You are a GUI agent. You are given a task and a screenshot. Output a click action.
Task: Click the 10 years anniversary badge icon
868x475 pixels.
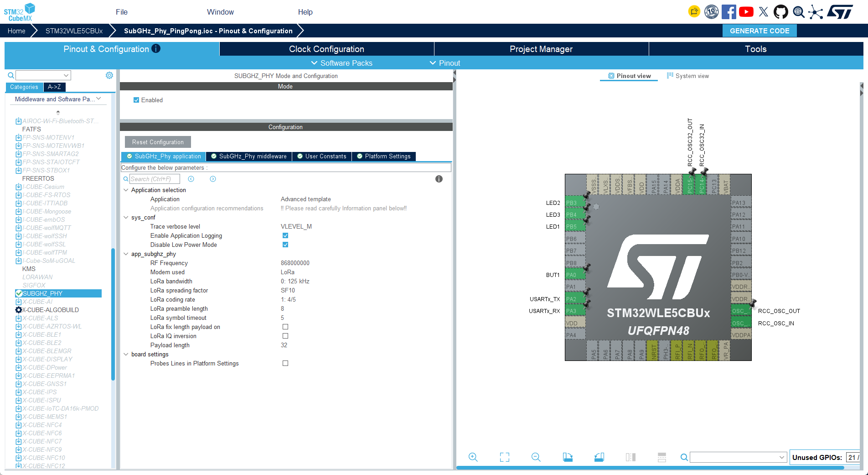(x=711, y=12)
